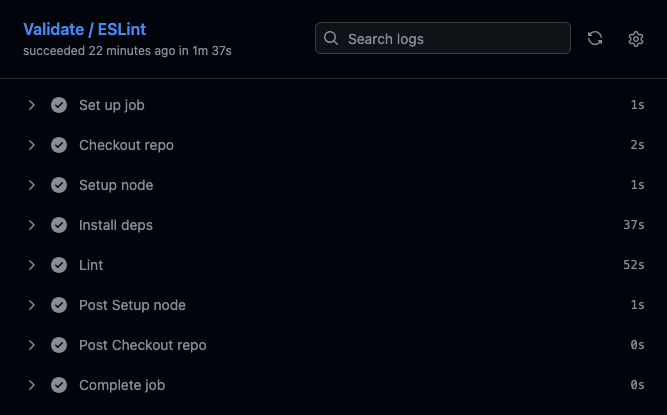Click the 2s duration of Checkout repo
The image size is (667, 415).
(637, 145)
